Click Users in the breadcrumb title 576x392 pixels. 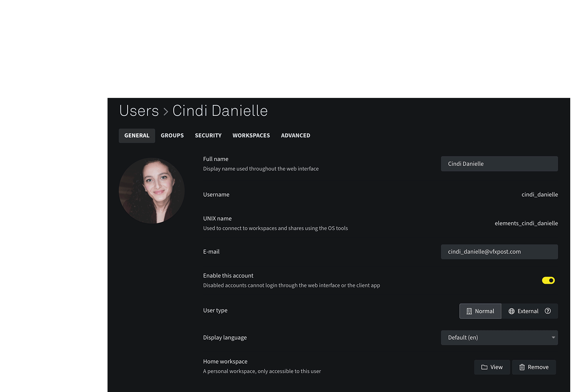pyautogui.click(x=139, y=111)
